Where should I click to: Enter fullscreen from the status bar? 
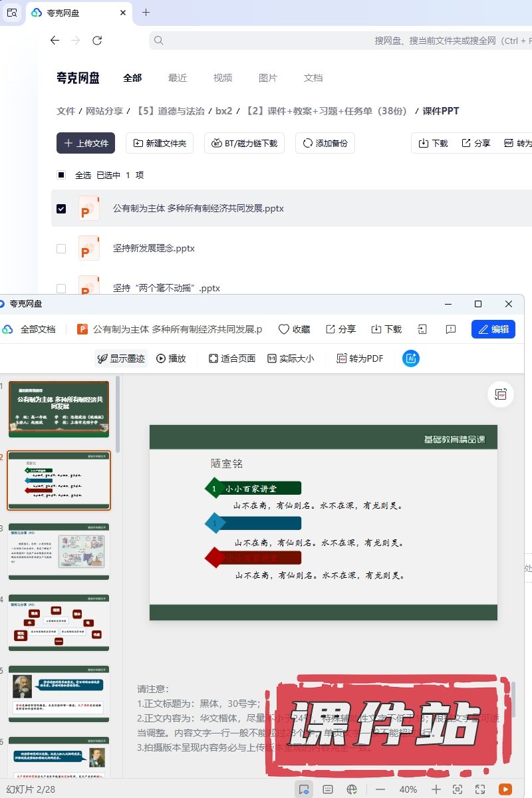[x=480, y=789]
